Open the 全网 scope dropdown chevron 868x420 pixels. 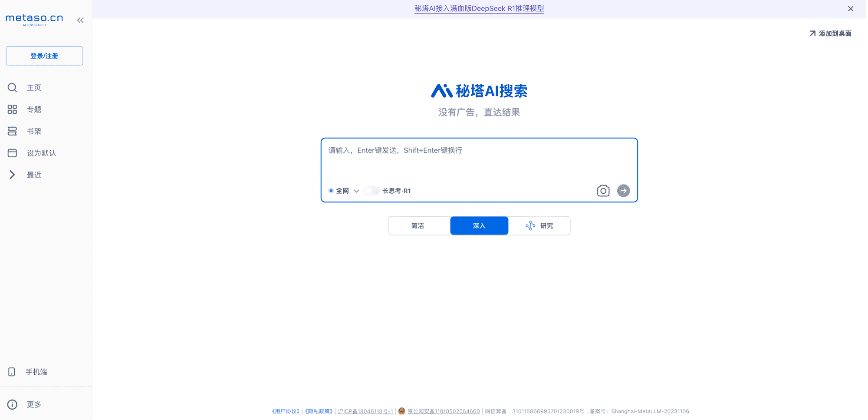tap(356, 191)
